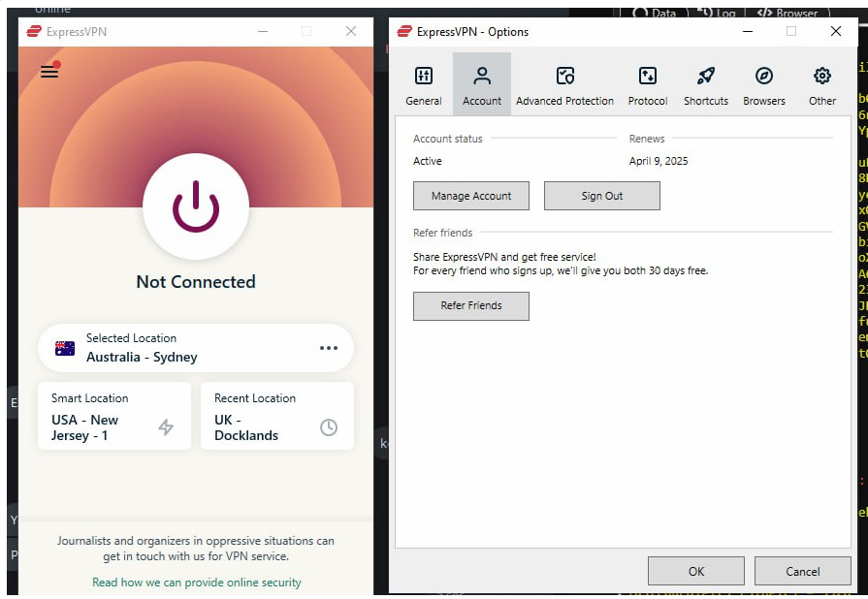Open the Protocol tab
Screen dimensions: 868x599
pyautogui.click(x=648, y=84)
